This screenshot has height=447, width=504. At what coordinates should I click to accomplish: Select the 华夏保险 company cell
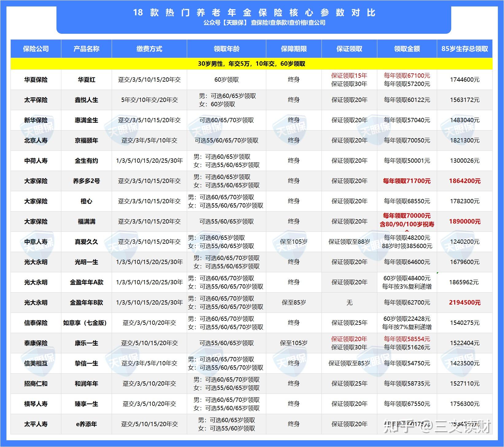click(x=36, y=80)
